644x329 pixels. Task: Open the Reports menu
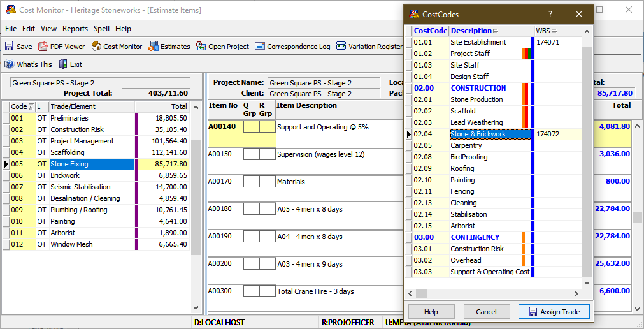tap(75, 29)
